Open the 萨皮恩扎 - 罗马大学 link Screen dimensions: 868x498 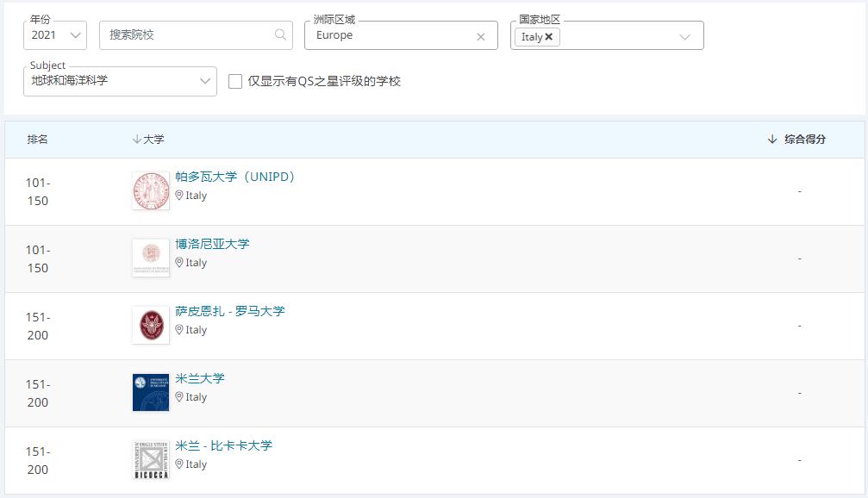tap(230, 312)
